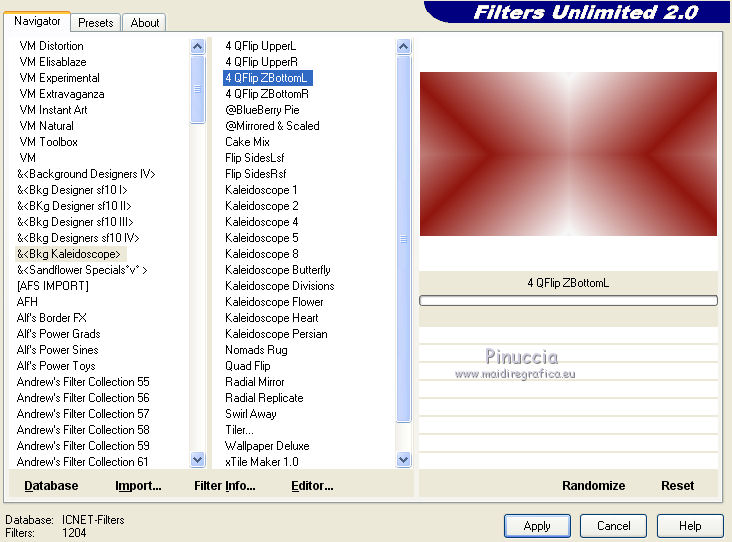Select VM Distortion category
Image resolution: width=732 pixels, height=542 pixels.
(x=51, y=46)
